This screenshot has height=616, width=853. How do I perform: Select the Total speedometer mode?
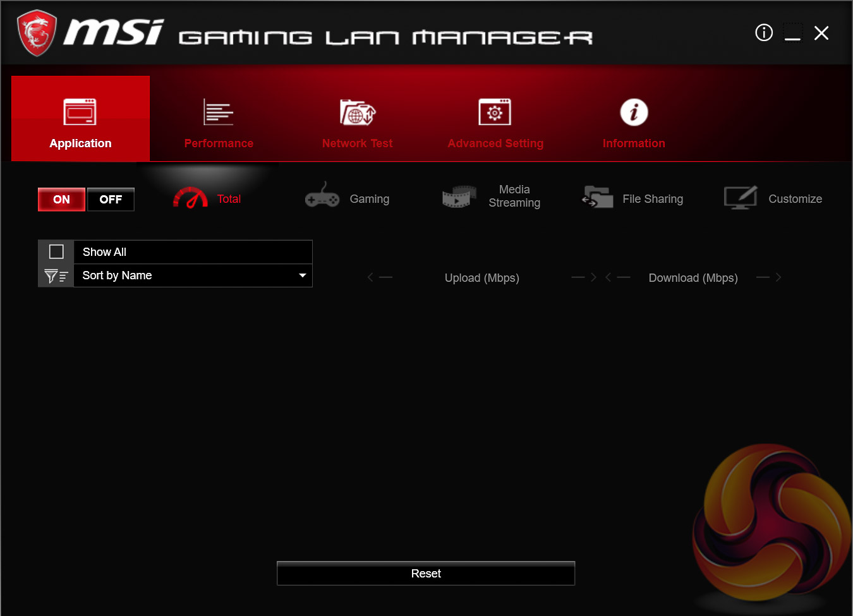pyautogui.click(x=207, y=198)
